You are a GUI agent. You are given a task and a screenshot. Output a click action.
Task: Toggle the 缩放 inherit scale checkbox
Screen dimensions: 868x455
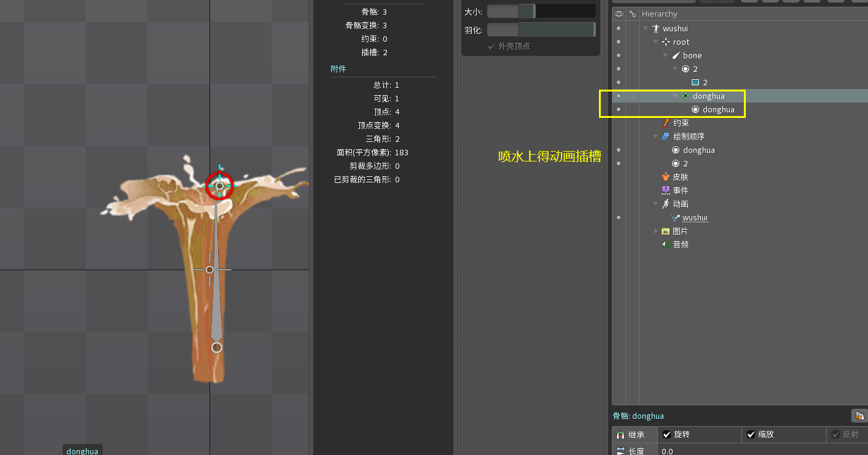(751, 435)
